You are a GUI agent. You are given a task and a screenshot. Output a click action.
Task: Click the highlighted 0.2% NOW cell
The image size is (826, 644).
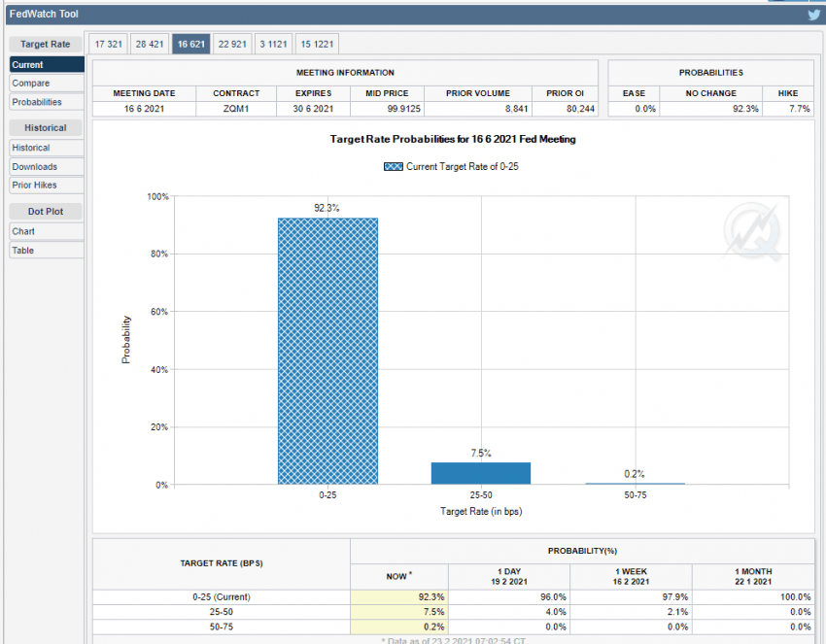pos(399,627)
